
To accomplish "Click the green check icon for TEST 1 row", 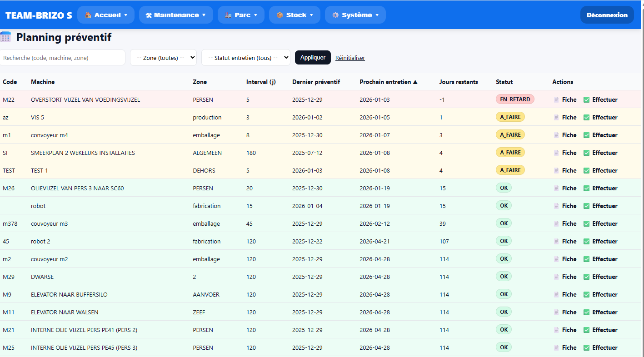I will [x=586, y=171].
